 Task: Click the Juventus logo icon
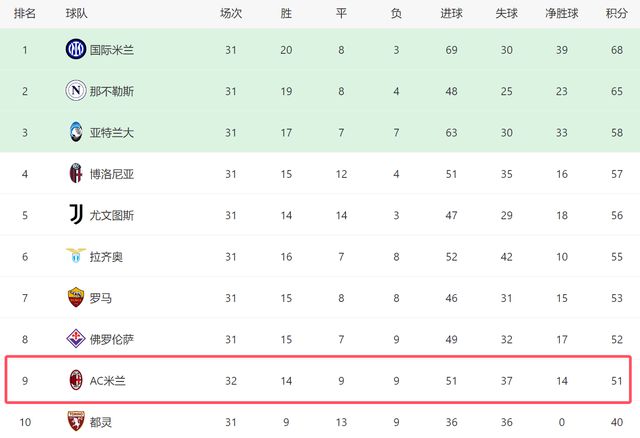pos(76,215)
